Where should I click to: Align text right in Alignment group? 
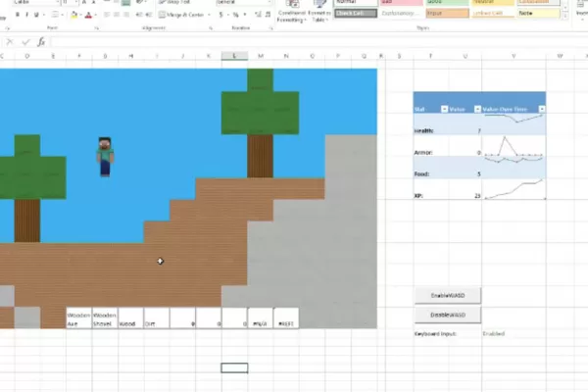pyautogui.click(x=126, y=15)
